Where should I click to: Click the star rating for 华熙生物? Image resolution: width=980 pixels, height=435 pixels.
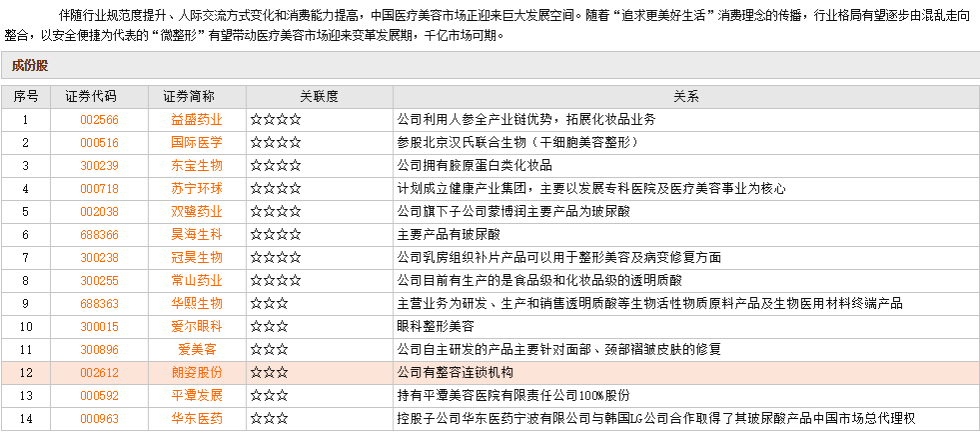click(x=270, y=304)
